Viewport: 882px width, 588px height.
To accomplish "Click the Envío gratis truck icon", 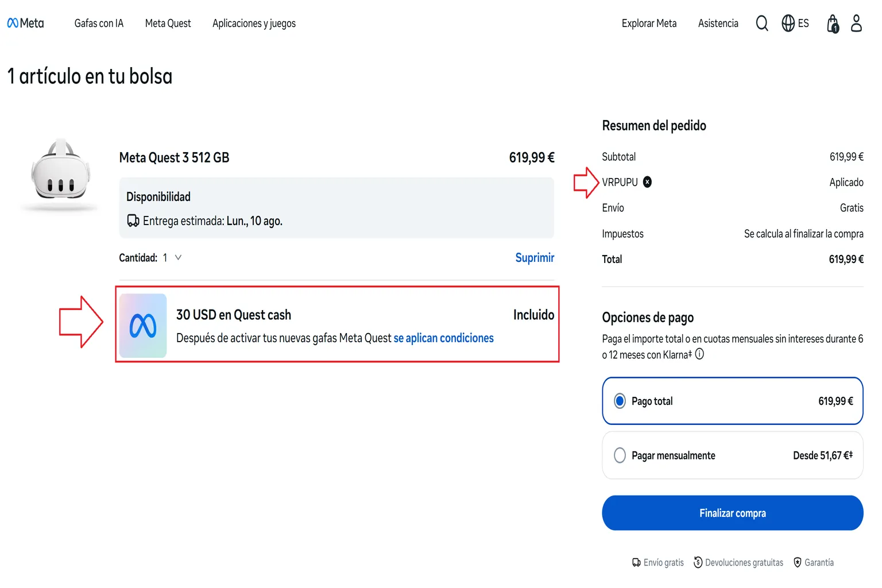I will [x=636, y=563].
